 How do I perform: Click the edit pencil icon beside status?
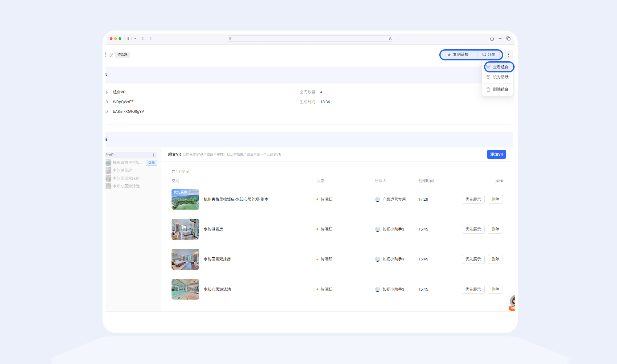(x=111, y=55)
